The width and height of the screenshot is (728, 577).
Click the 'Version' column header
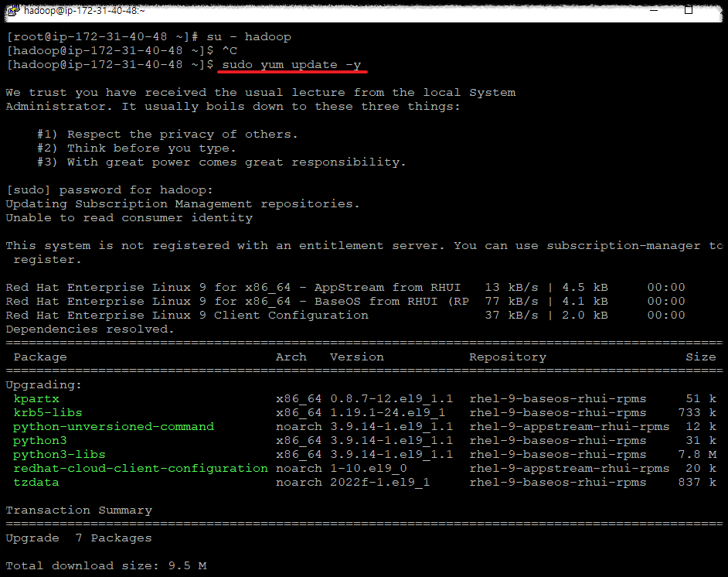pyautogui.click(x=357, y=357)
